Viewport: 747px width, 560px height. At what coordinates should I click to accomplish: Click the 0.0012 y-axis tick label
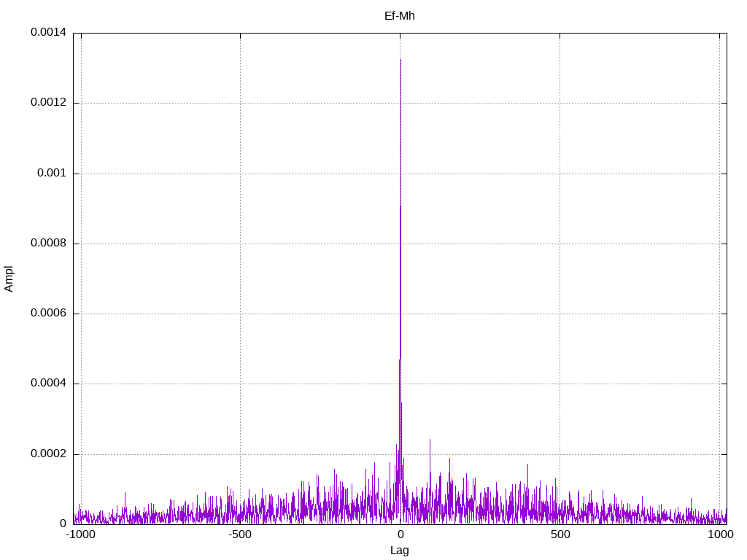click(49, 102)
